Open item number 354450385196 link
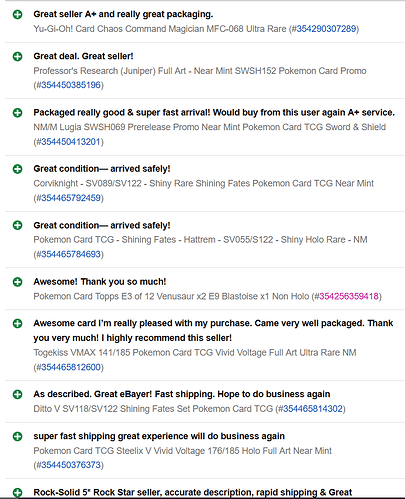 (x=71, y=85)
